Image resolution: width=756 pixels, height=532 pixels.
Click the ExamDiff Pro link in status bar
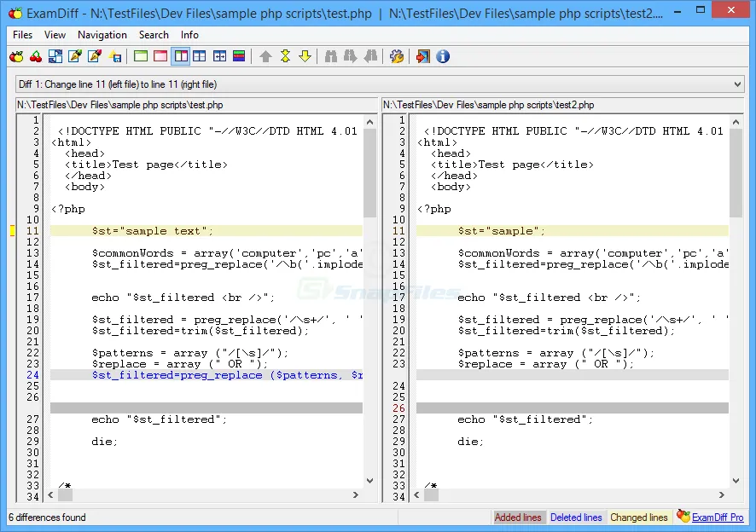coord(718,517)
